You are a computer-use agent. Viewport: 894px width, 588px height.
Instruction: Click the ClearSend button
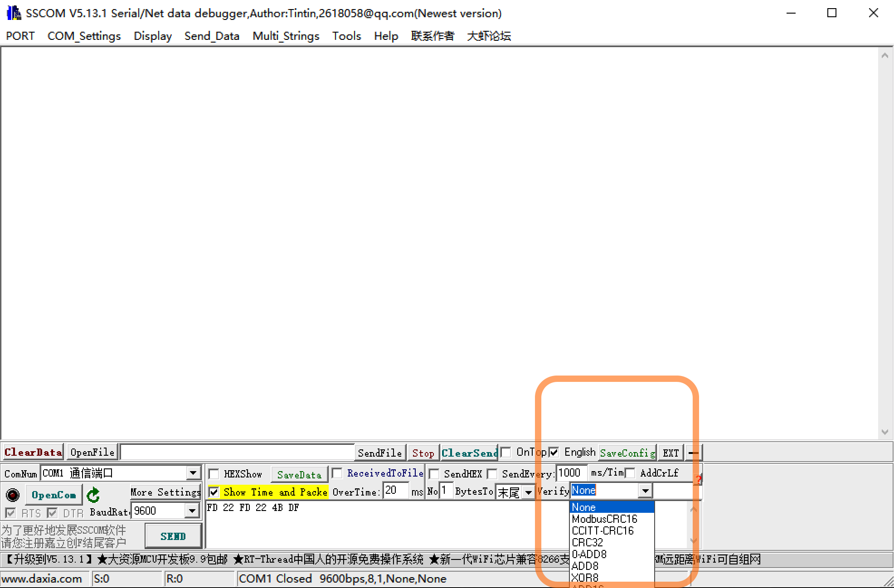[x=470, y=453]
